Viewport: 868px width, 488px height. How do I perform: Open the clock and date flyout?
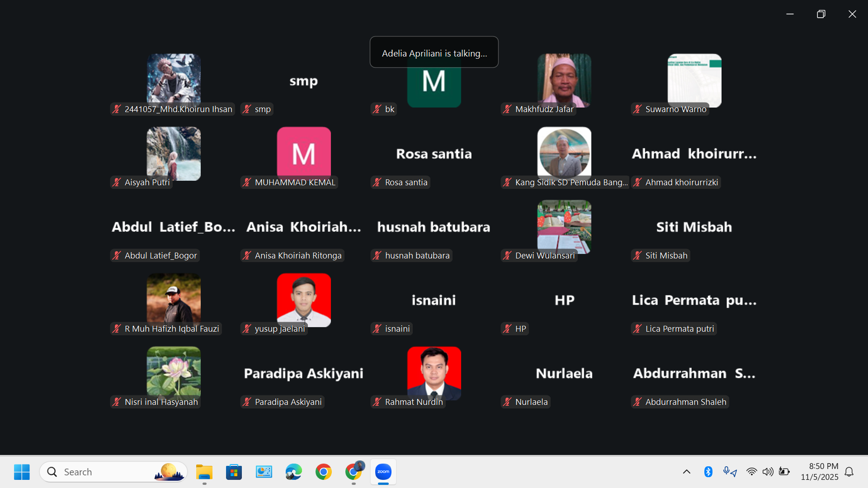click(819, 471)
